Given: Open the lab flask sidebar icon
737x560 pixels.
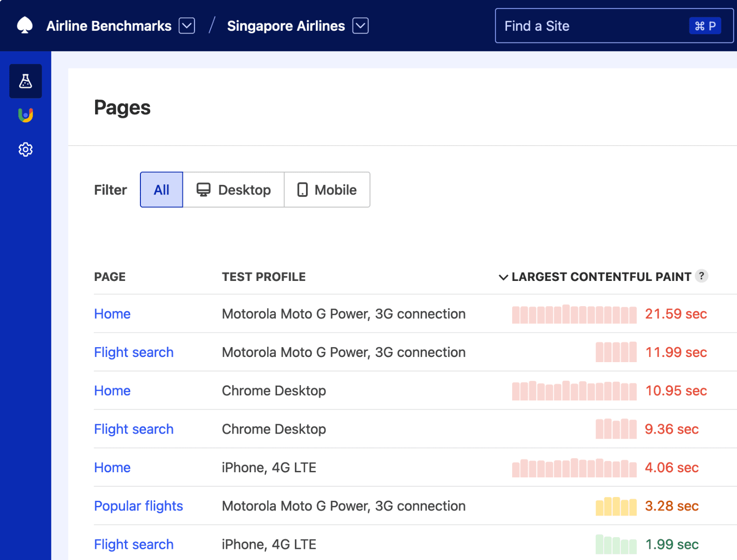Looking at the screenshot, I should coord(26,81).
